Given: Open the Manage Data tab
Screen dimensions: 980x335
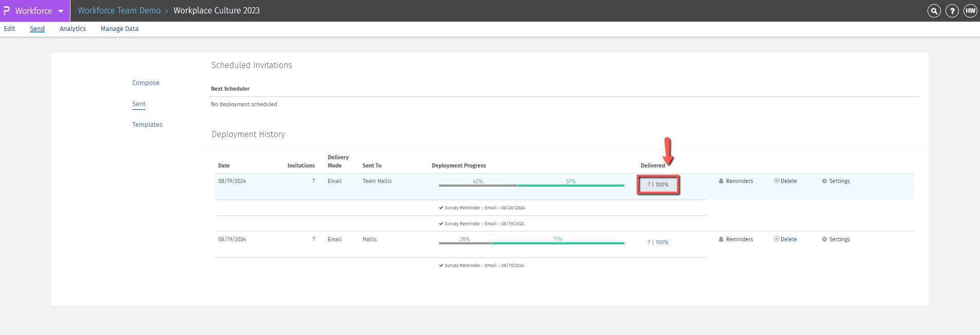Looking at the screenshot, I should (119, 29).
